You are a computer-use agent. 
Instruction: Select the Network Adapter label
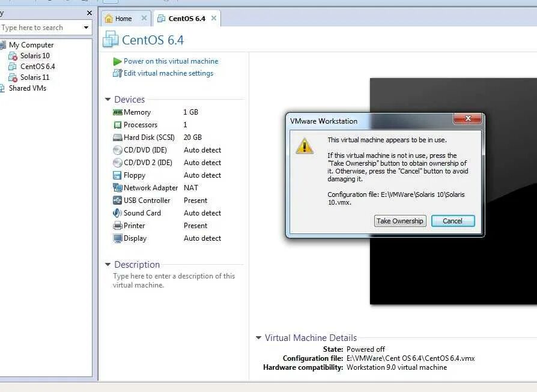pyautogui.click(x=151, y=188)
